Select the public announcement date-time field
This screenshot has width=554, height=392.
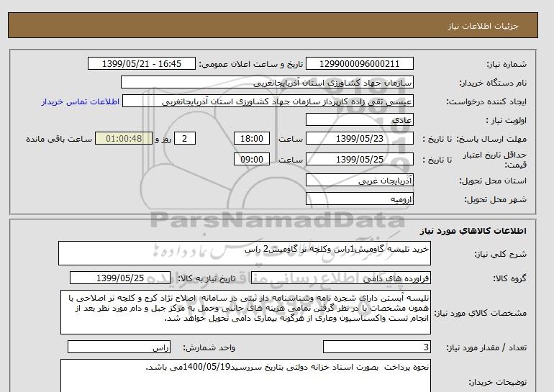(140, 63)
